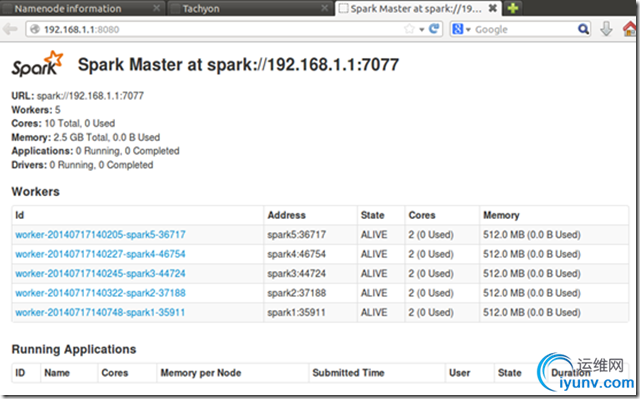Click the Cores: 10 Total summary line

pyautogui.click(x=63, y=123)
